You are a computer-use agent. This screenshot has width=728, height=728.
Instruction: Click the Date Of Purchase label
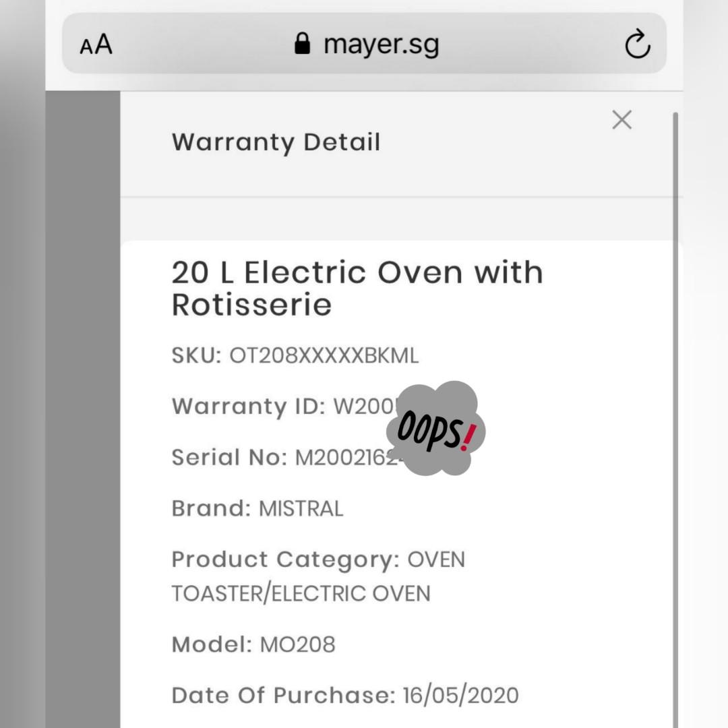[x=283, y=695]
